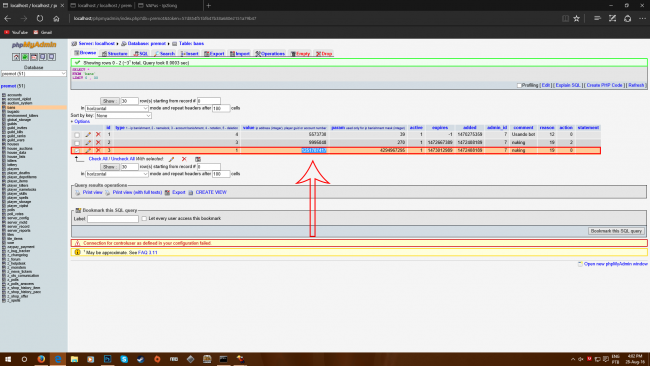This screenshot has height=366, width=650.
Task: Switch to the Structure tab
Action: [x=115, y=54]
